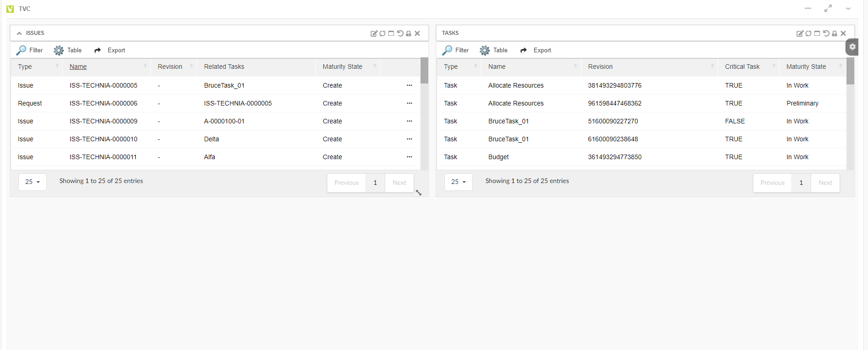The width and height of the screenshot is (868, 350).
Task: Sort Issues table by Name column header
Action: tap(78, 67)
